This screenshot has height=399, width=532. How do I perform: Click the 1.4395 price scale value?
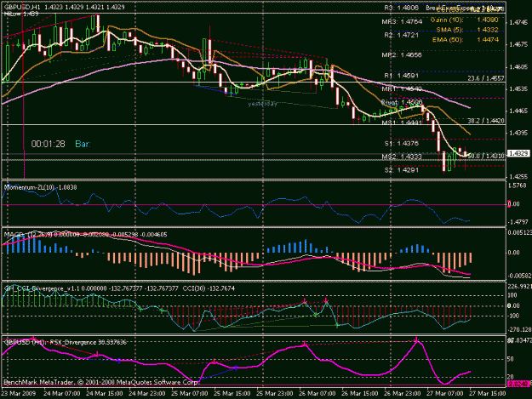(518, 133)
